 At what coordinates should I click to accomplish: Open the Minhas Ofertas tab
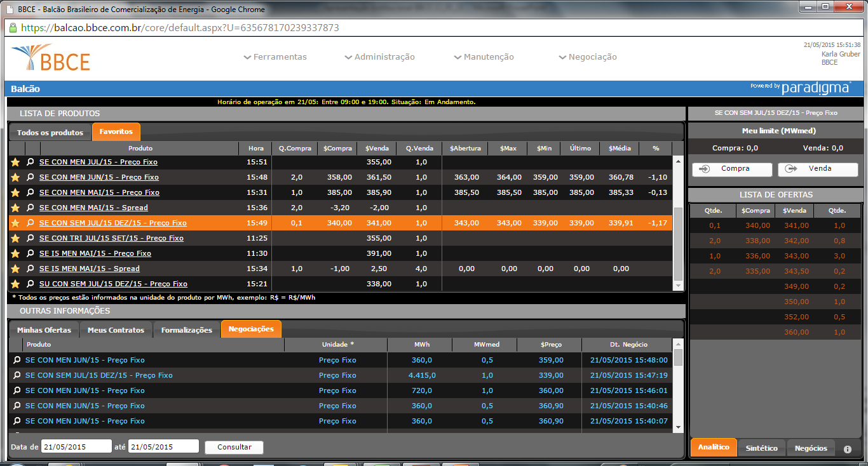point(44,330)
